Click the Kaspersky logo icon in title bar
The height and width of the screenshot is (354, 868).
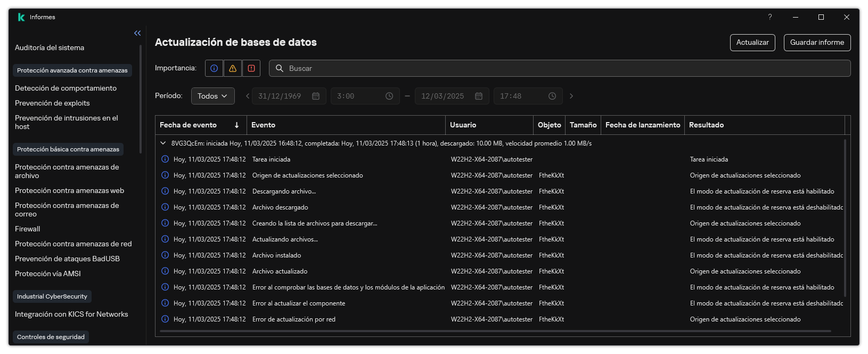(x=21, y=17)
